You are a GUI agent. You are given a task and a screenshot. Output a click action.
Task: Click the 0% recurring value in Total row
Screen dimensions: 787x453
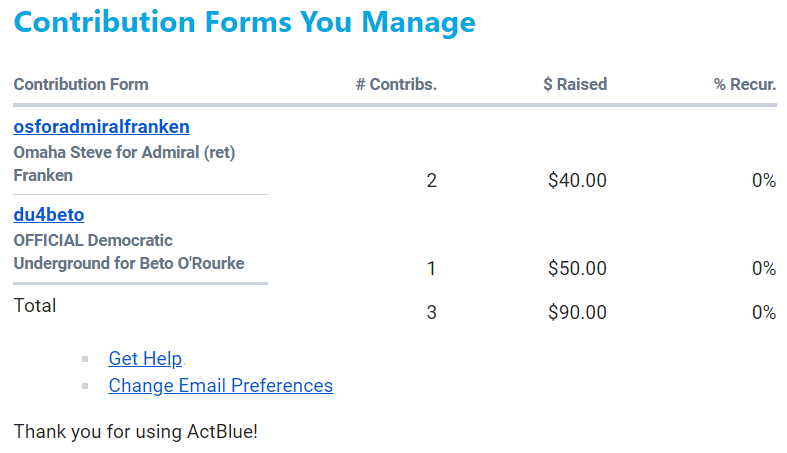point(764,313)
